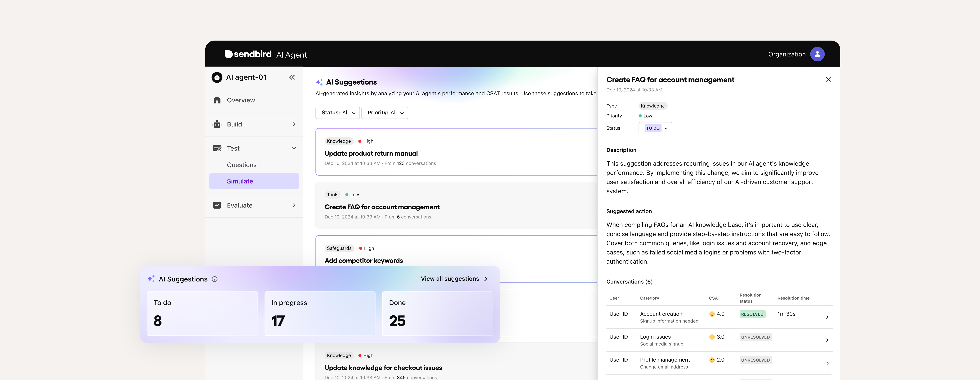This screenshot has width=980, height=380.
Task: Open Build section in sidebar
Action: click(x=254, y=124)
